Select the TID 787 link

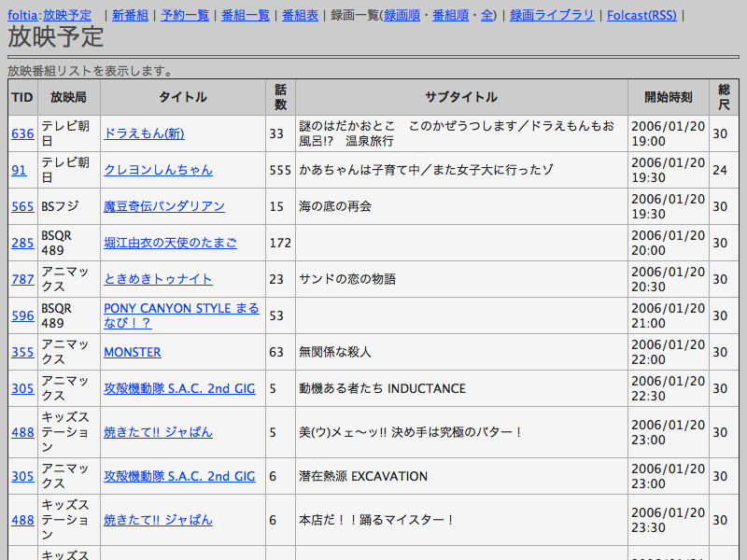[x=22, y=279]
